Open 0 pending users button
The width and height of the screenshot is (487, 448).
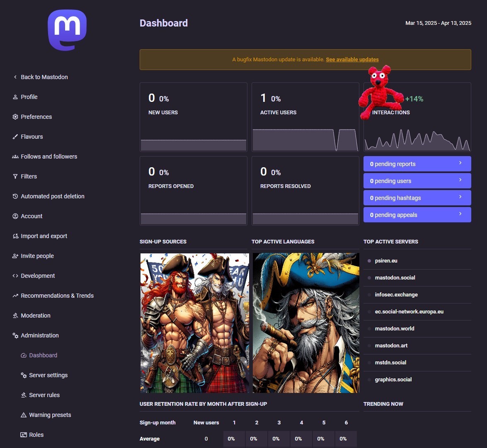coord(417,181)
